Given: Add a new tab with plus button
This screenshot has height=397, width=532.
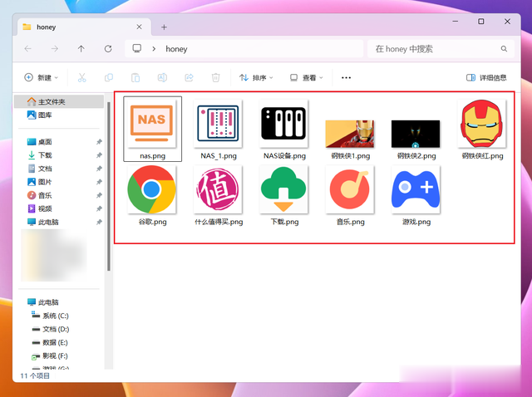Looking at the screenshot, I should [x=164, y=27].
